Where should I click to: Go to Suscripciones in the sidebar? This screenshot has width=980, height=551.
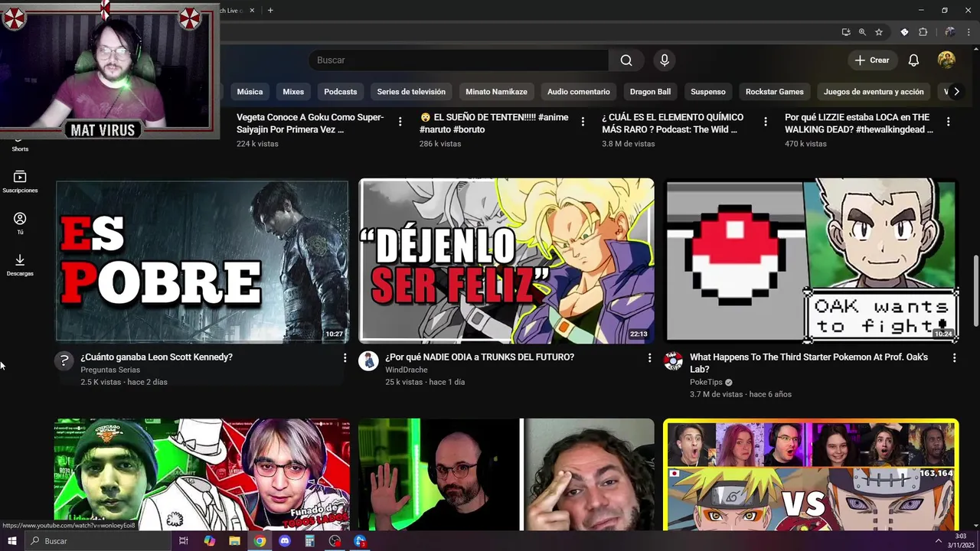point(20,182)
